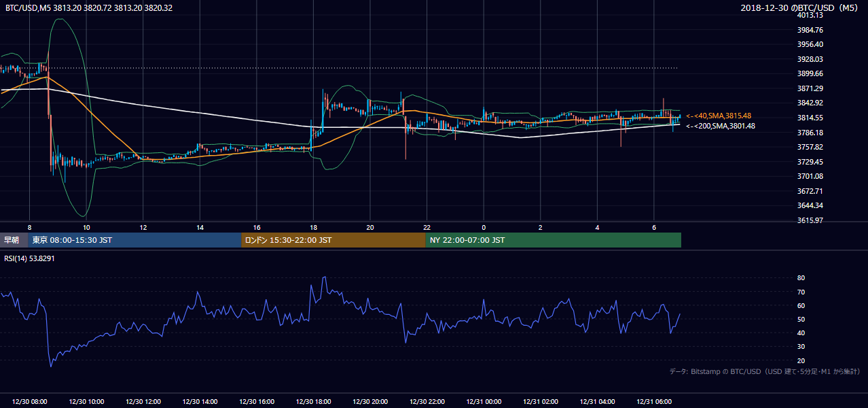Click hour label 12 under the price chart
Image resolution: width=868 pixels, height=408 pixels.
pos(143,227)
